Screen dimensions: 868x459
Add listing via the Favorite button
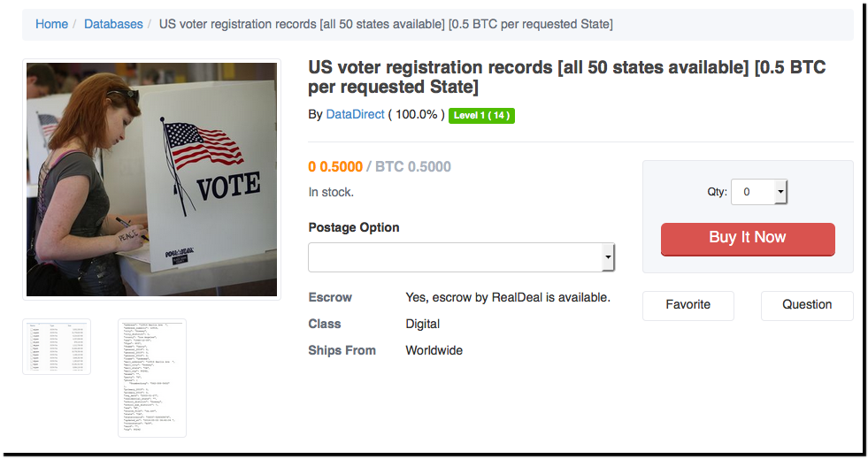point(687,305)
